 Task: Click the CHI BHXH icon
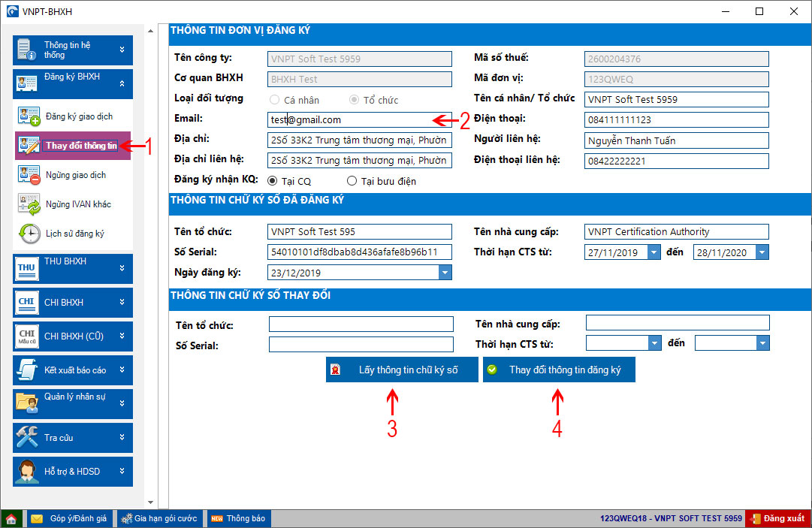(x=26, y=303)
